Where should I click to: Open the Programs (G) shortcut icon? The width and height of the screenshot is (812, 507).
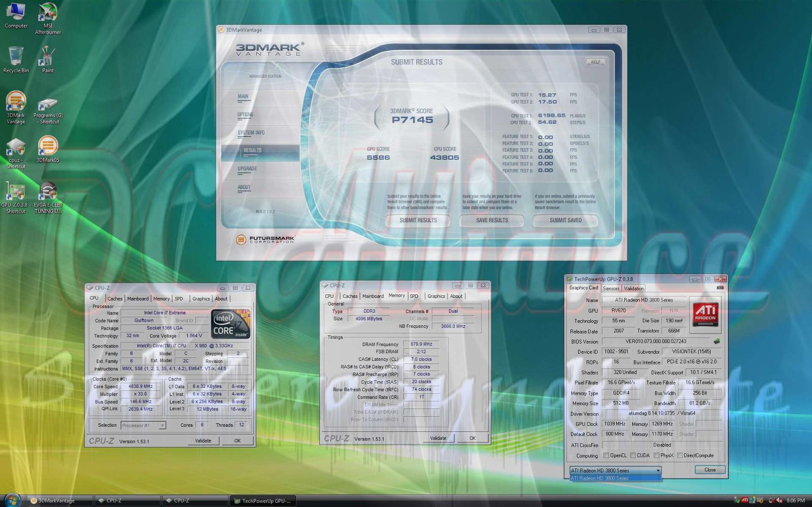pos(48,110)
